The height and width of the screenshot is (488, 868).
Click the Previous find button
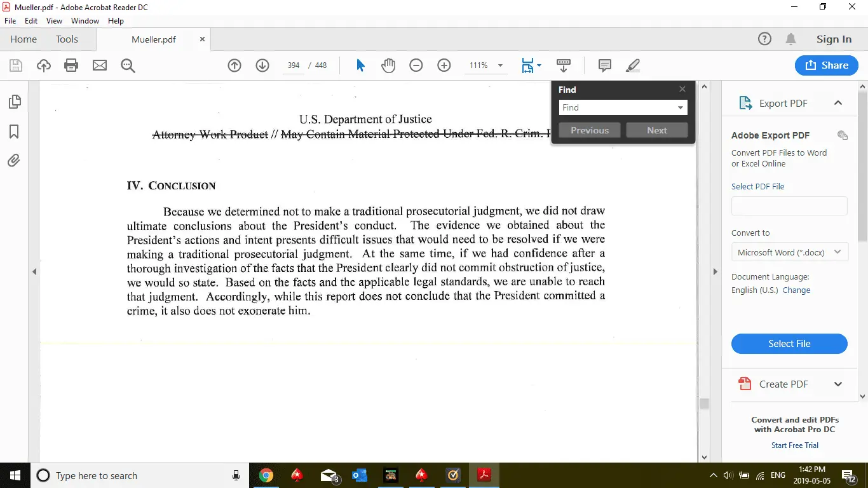(x=590, y=130)
